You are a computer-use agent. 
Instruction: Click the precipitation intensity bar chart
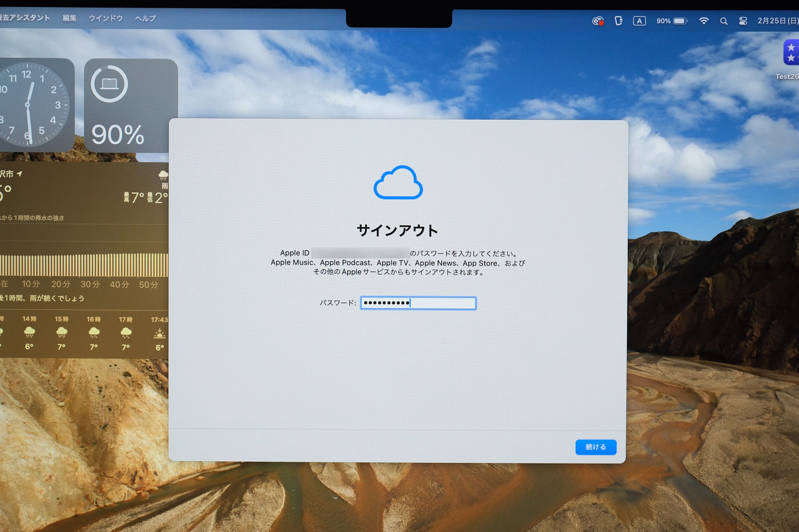[84, 265]
